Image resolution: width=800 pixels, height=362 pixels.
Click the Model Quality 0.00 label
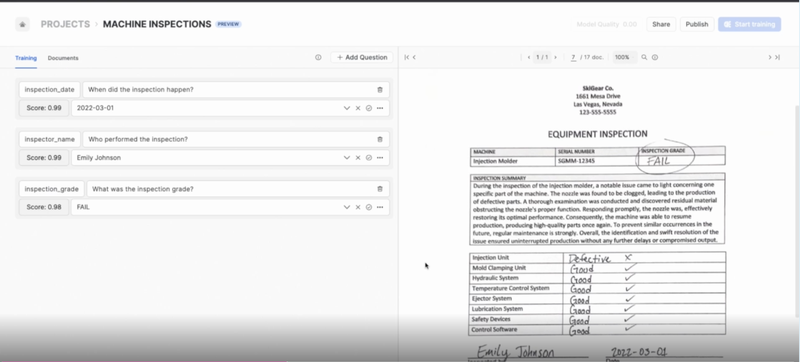607,24
